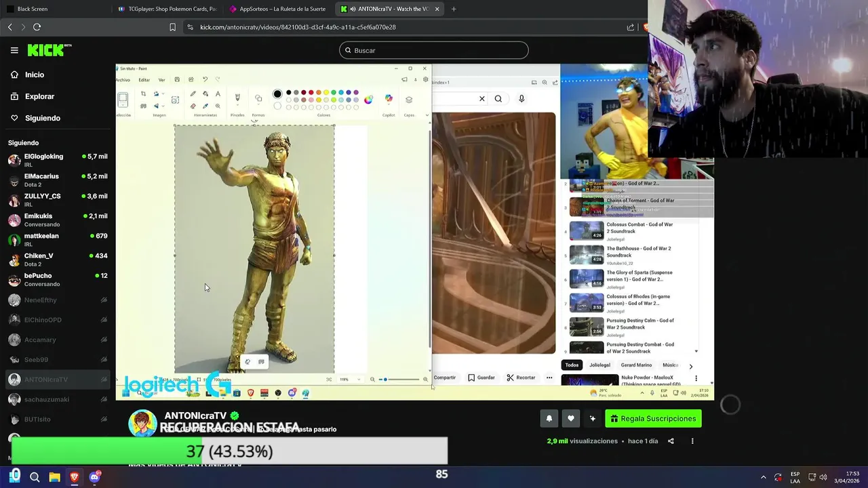
Task: Open Brushes (Pinceles) tool in Paint
Action: tap(237, 98)
